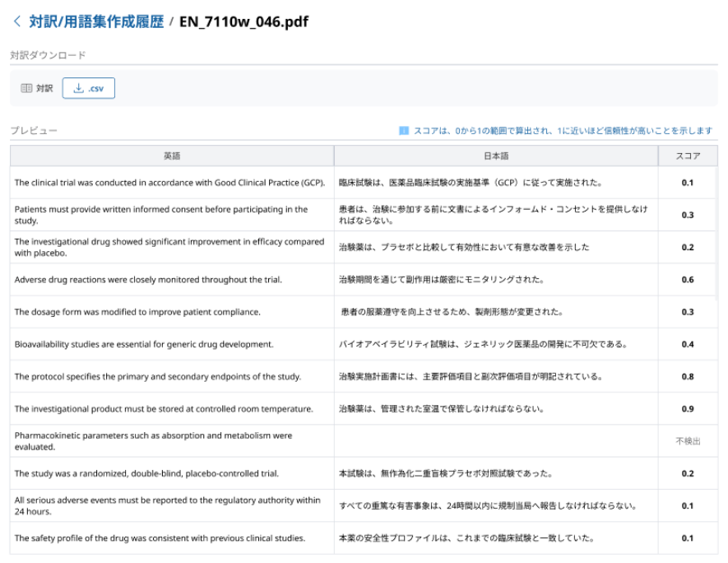
Task: Click the 対訳 book icon
Action: 26,88
